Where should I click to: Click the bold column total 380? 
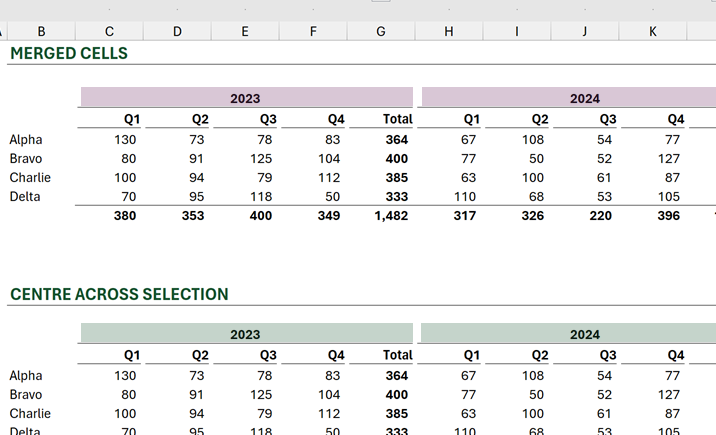click(x=125, y=216)
